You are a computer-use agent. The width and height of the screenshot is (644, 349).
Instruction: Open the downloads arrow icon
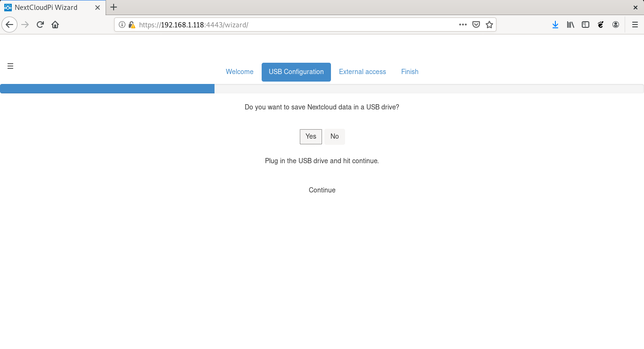pos(555,25)
